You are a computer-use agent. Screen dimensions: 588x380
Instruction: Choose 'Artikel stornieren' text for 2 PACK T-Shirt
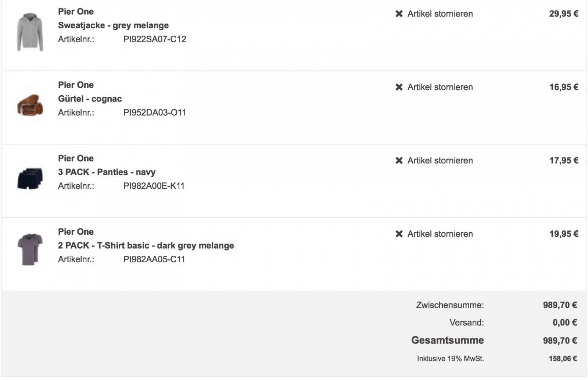440,234
